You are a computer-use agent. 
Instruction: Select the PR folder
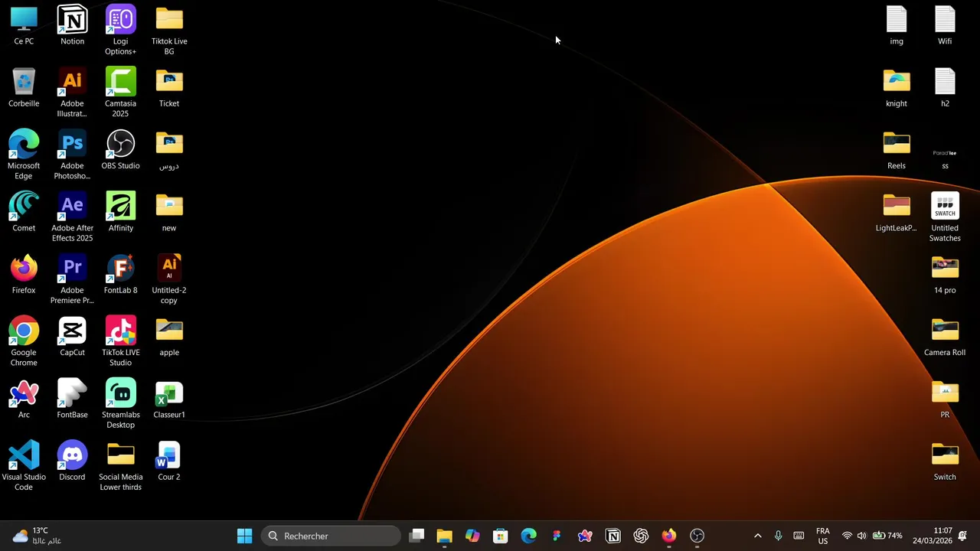945,398
